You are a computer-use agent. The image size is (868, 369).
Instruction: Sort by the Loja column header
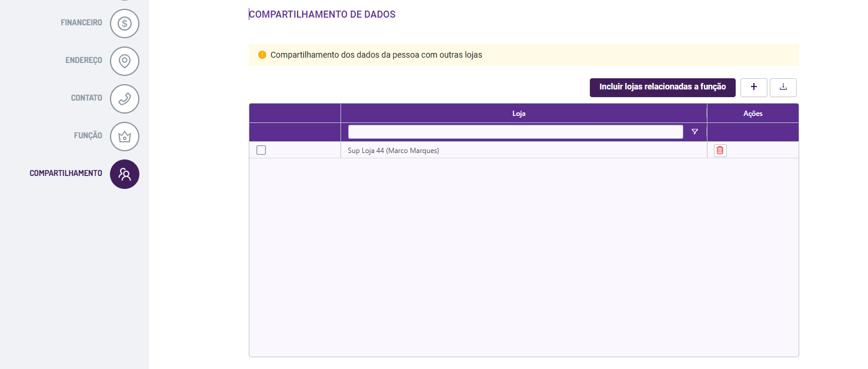pos(524,114)
